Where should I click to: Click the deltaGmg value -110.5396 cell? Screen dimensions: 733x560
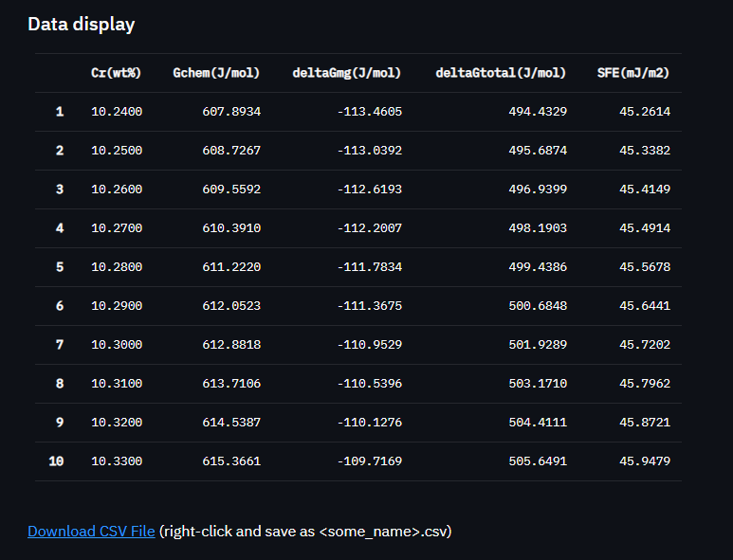[x=369, y=384]
